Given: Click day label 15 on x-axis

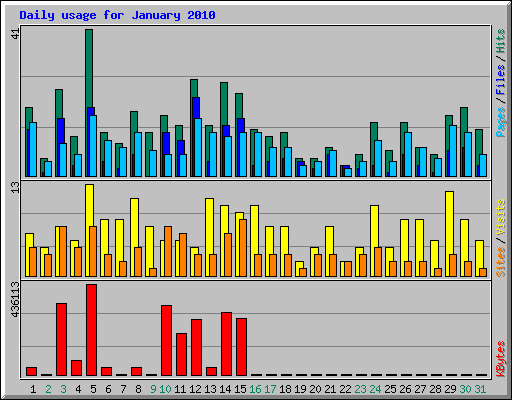Looking at the screenshot, I should [x=240, y=389].
